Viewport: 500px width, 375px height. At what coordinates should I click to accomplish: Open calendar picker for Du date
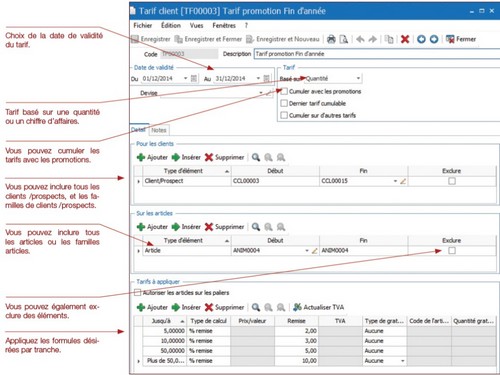[x=194, y=79]
